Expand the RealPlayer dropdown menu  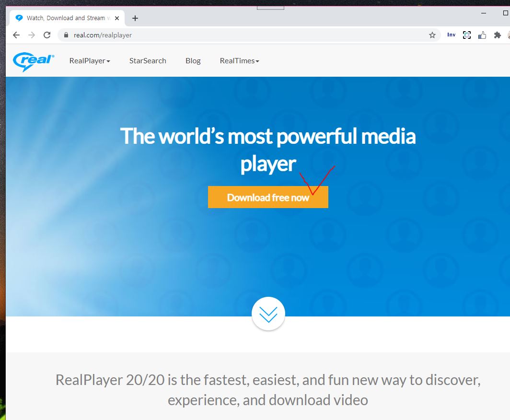[90, 61]
